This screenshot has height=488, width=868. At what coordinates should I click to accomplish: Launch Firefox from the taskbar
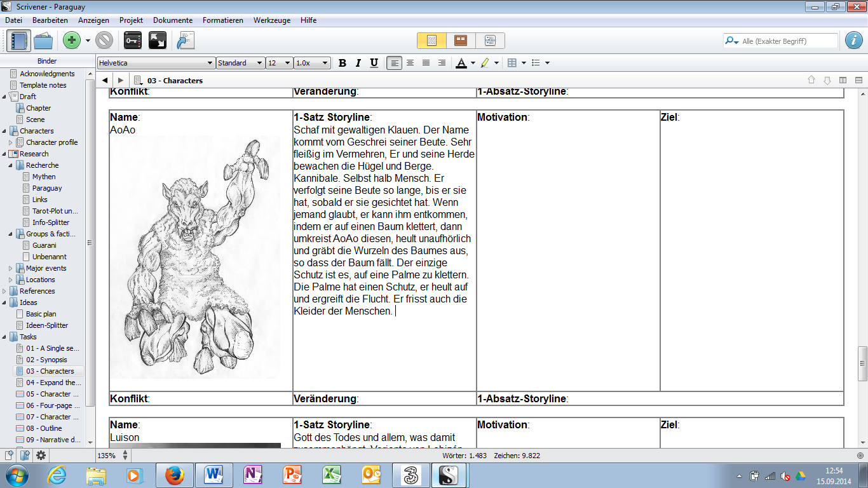tap(174, 475)
